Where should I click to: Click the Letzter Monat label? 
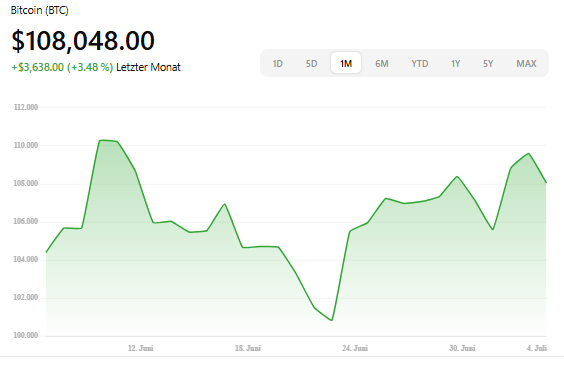[148, 67]
